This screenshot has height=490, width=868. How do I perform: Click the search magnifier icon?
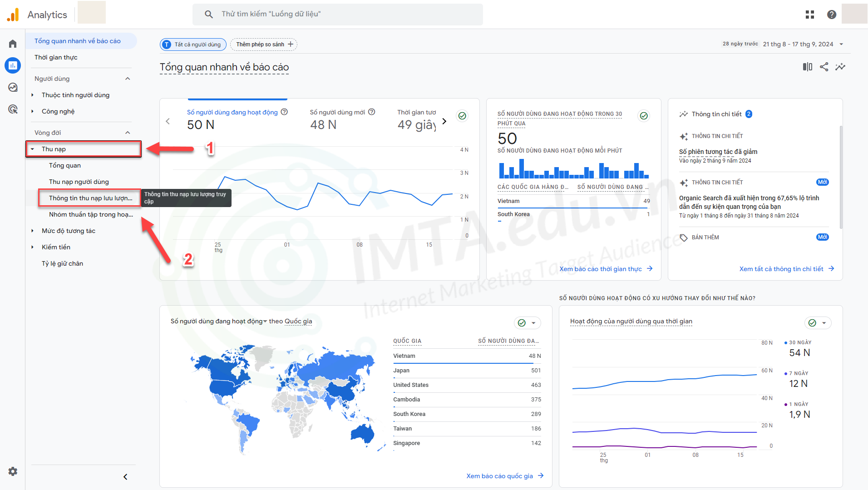click(209, 14)
